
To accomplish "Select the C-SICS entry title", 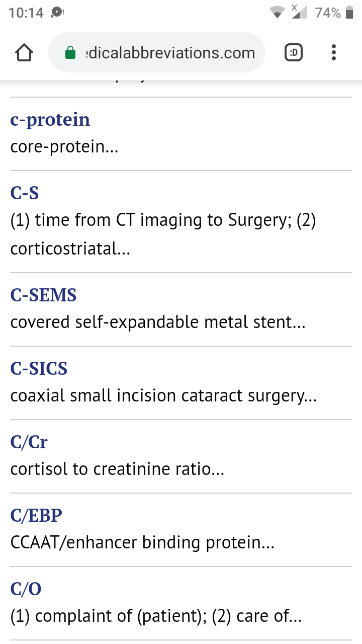I will [39, 368].
